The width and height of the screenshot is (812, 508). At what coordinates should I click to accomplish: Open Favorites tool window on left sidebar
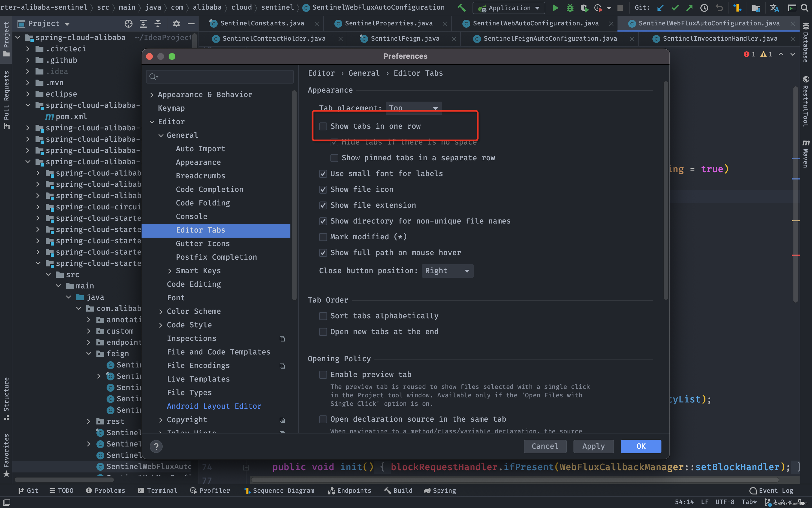(x=6, y=455)
